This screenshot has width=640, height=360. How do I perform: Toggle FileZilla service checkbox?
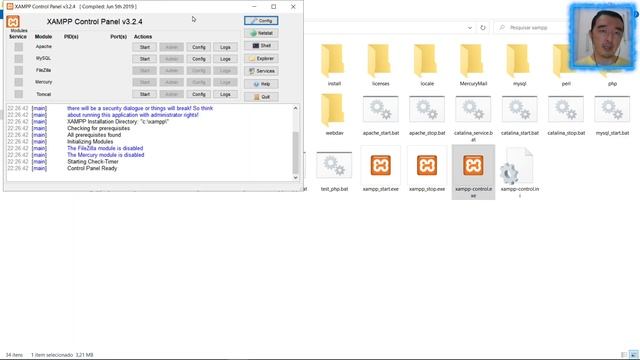pyautogui.click(x=19, y=70)
